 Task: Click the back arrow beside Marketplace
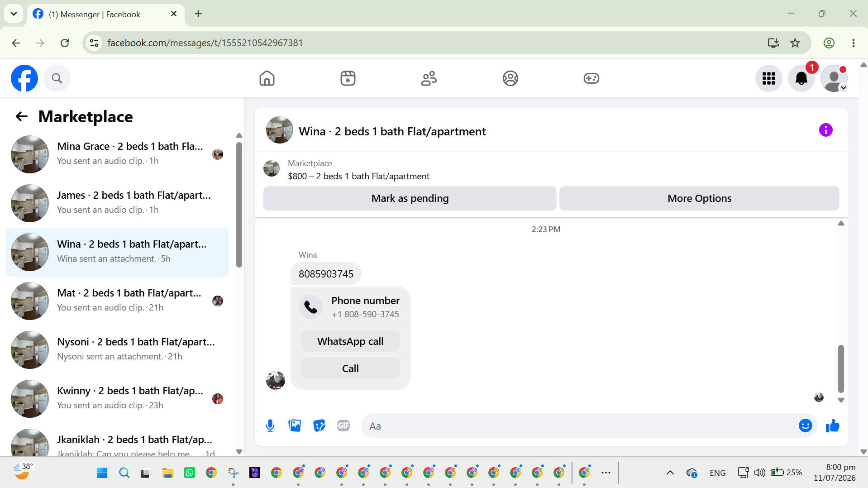pyautogui.click(x=22, y=117)
